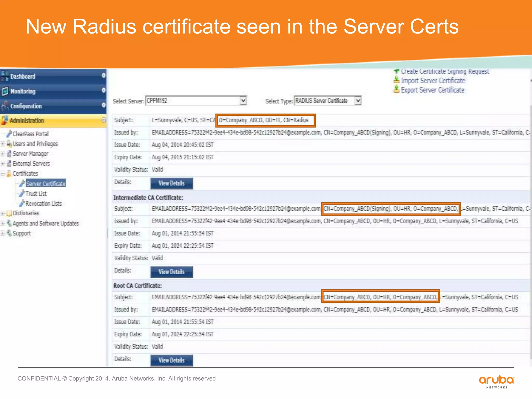
Task: Click the Revocation Lists item icon
Action: click(22, 203)
